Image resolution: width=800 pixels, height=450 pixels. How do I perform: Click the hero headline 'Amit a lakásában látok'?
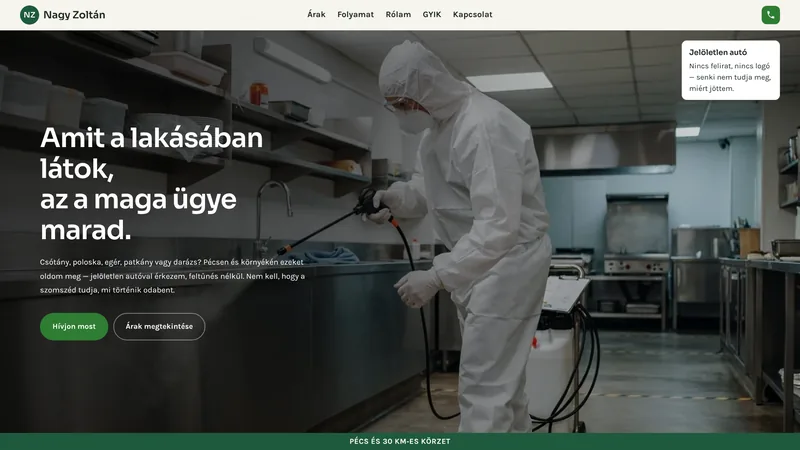pyautogui.click(x=152, y=153)
